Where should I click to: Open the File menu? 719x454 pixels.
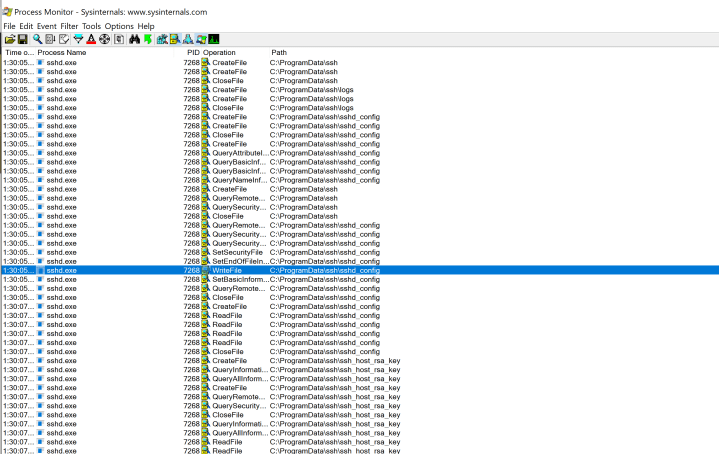(9, 26)
